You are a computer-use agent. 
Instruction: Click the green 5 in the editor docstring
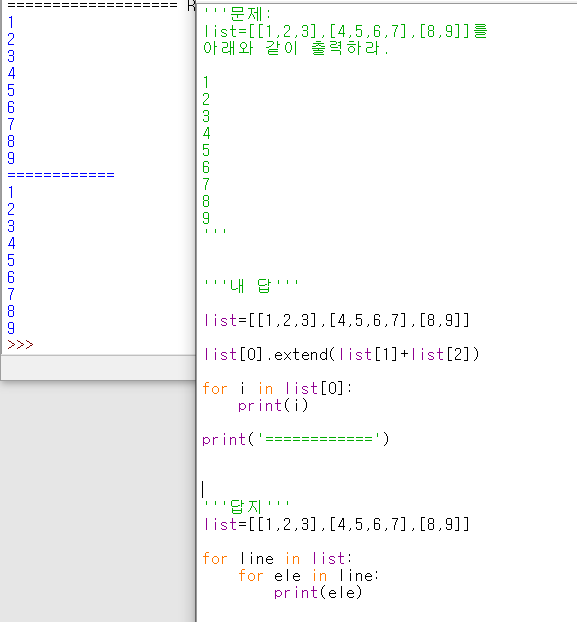206,150
